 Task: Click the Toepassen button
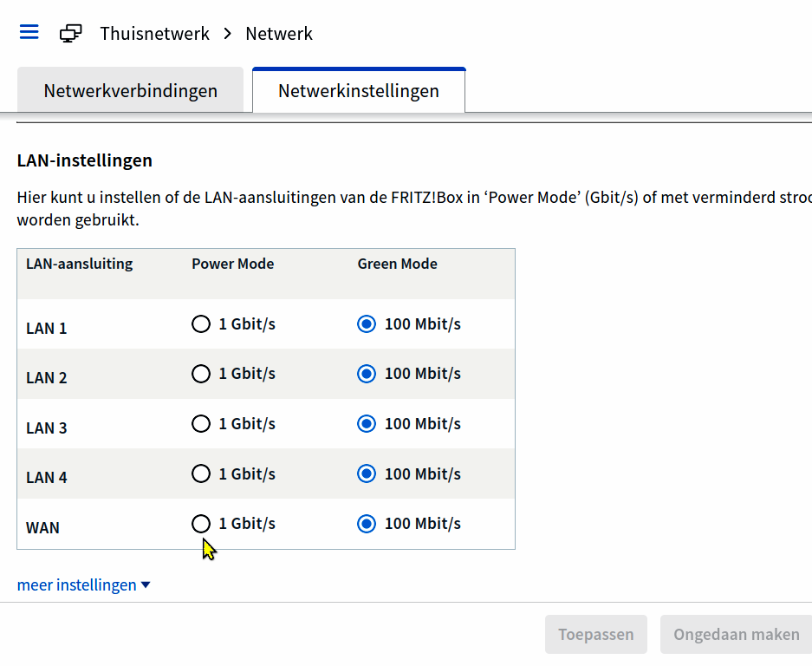tap(596, 635)
